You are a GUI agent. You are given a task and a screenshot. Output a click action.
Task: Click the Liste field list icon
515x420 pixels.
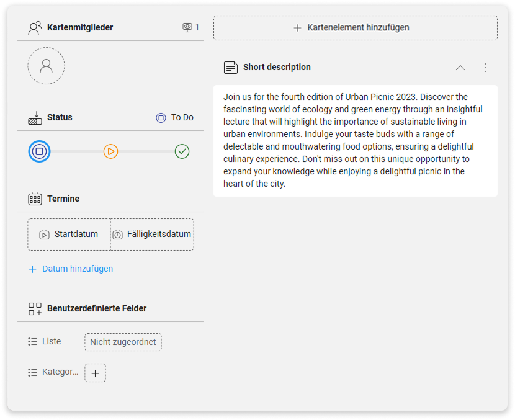(32, 341)
